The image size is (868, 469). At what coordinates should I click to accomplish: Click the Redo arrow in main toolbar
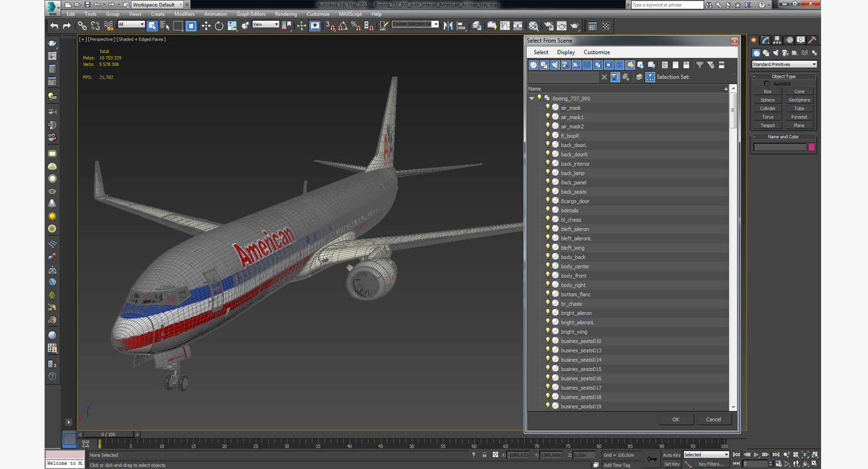click(x=67, y=26)
